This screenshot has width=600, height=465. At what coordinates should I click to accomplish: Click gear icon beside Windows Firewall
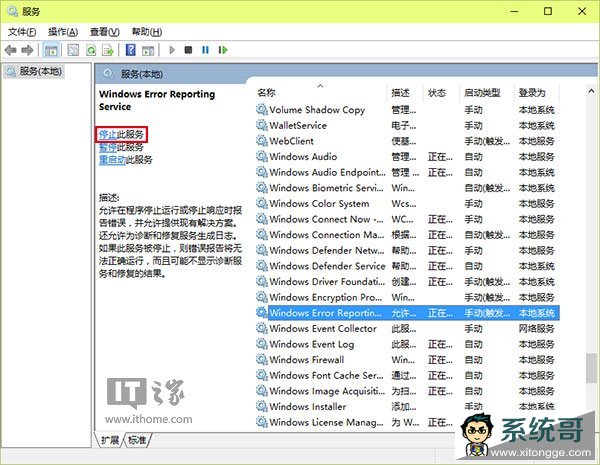pyautogui.click(x=262, y=359)
